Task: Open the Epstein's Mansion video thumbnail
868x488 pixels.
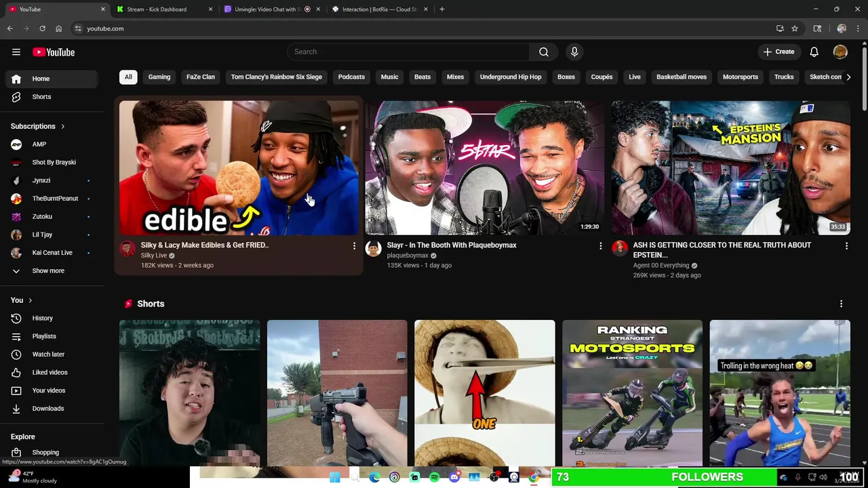Action: pyautogui.click(x=731, y=168)
